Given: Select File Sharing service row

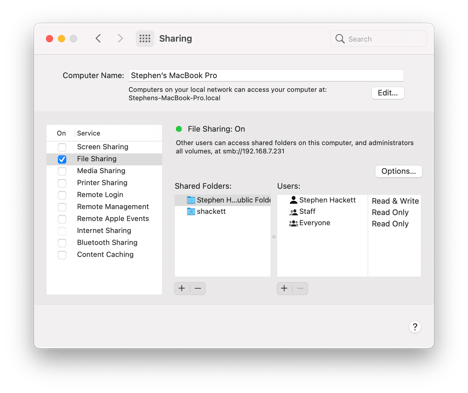Looking at the screenshot, I should click(x=104, y=159).
